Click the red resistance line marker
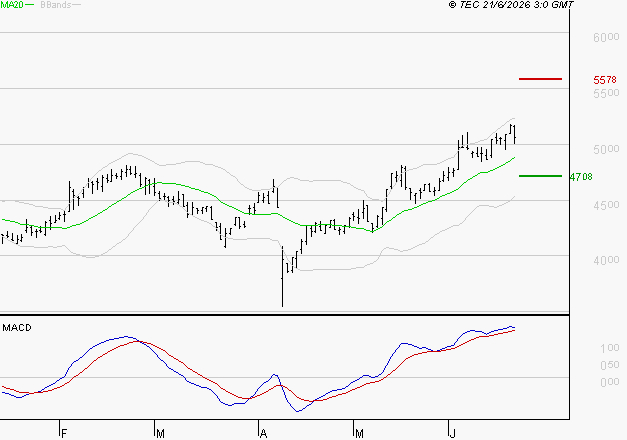This screenshot has width=627, height=440. pos(540,79)
